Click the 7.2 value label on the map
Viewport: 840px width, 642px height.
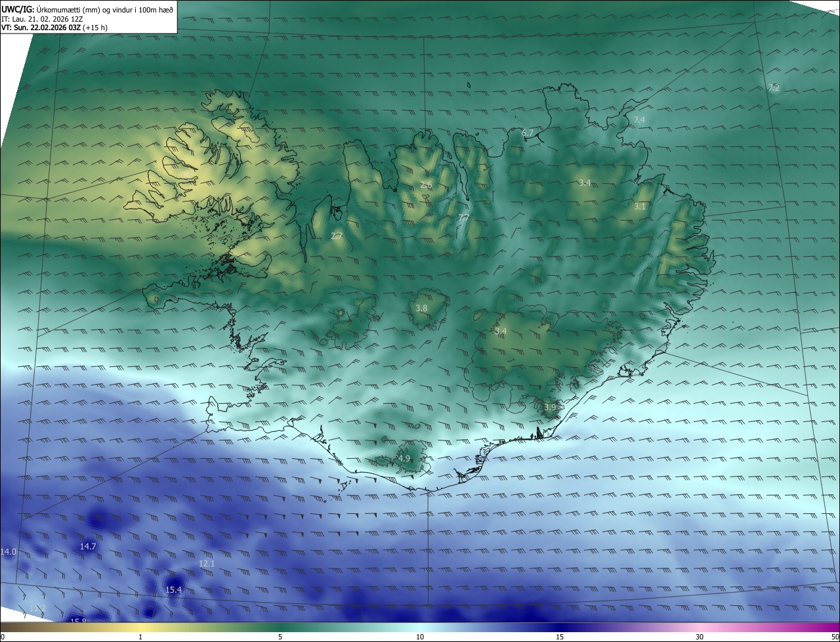point(773,87)
